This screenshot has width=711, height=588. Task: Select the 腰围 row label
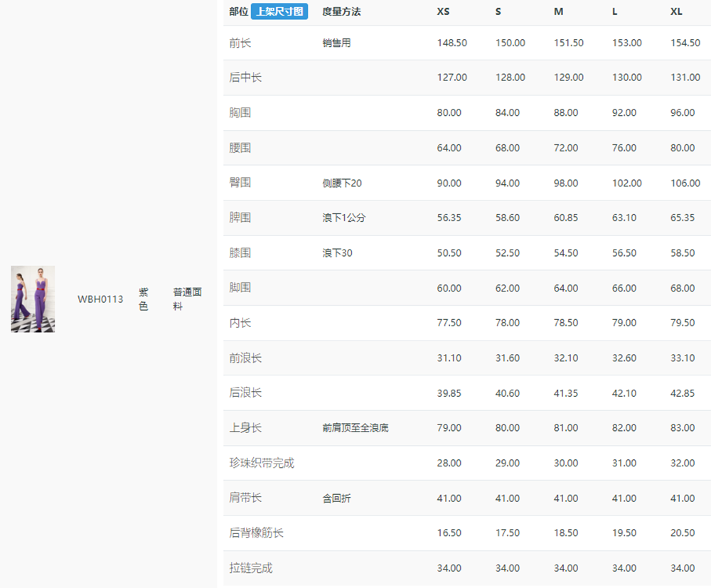(240, 148)
